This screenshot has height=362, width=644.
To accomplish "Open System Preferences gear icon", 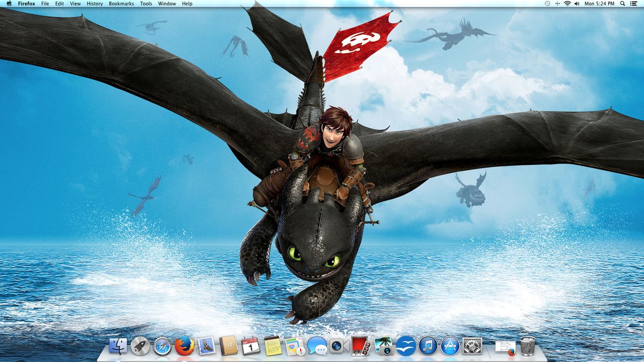I will click(x=472, y=346).
